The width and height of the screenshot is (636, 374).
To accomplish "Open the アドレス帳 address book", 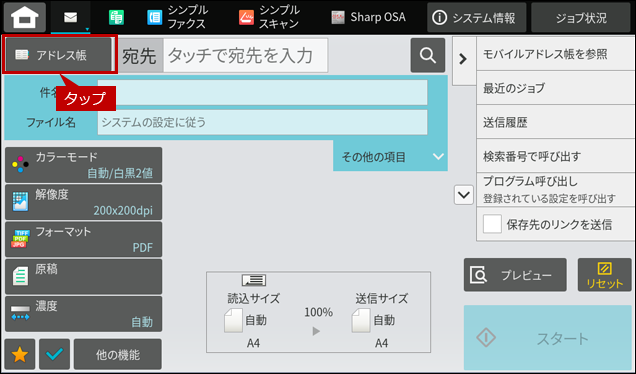I will (x=58, y=55).
